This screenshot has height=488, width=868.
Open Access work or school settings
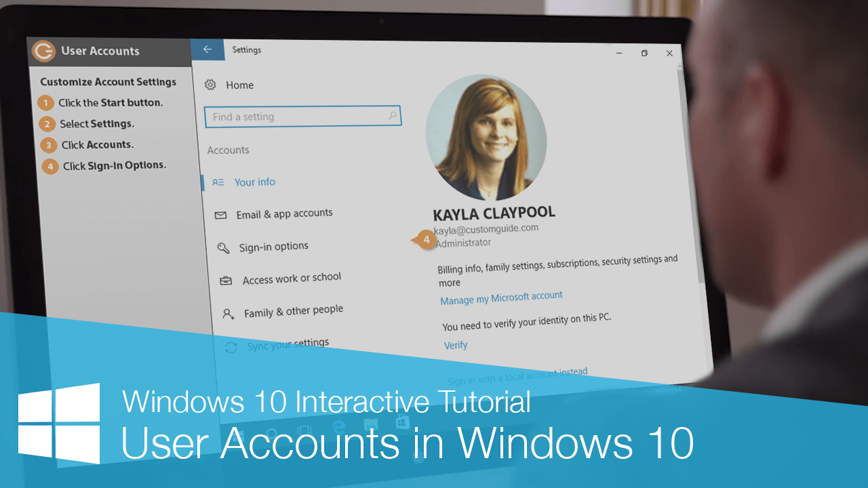pyautogui.click(x=292, y=278)
